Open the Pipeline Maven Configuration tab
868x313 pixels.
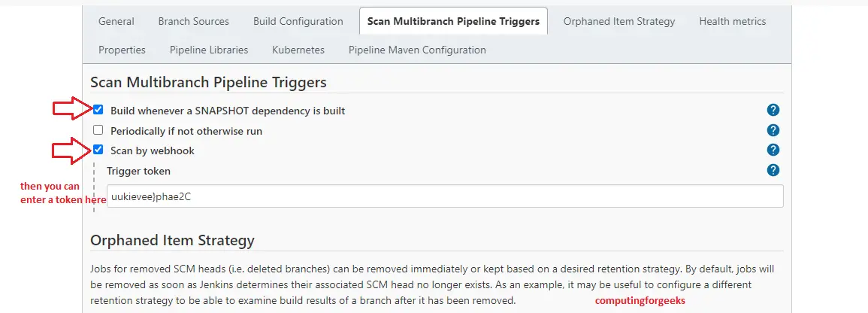(x=417, y=50)
